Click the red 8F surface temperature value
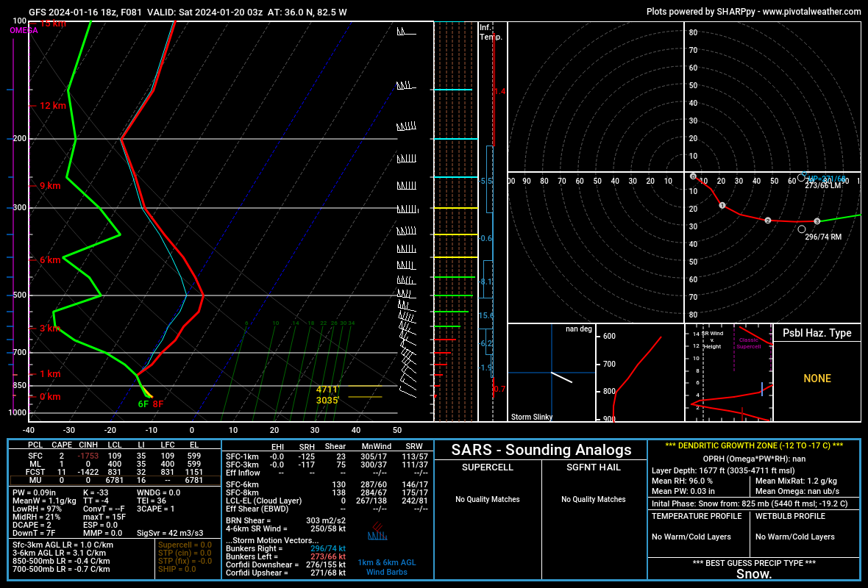868x588 pixels. (158, 404)
